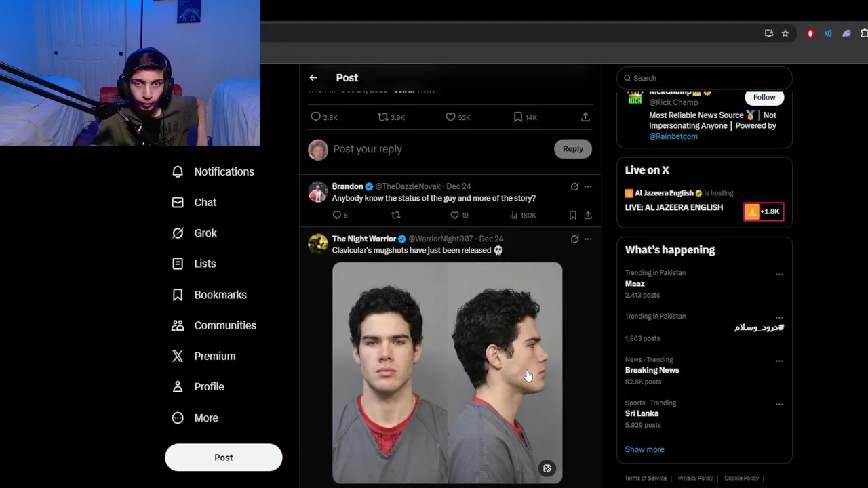The image size is (868, 488).
Task: Click the Reply button
Action: 573,149
